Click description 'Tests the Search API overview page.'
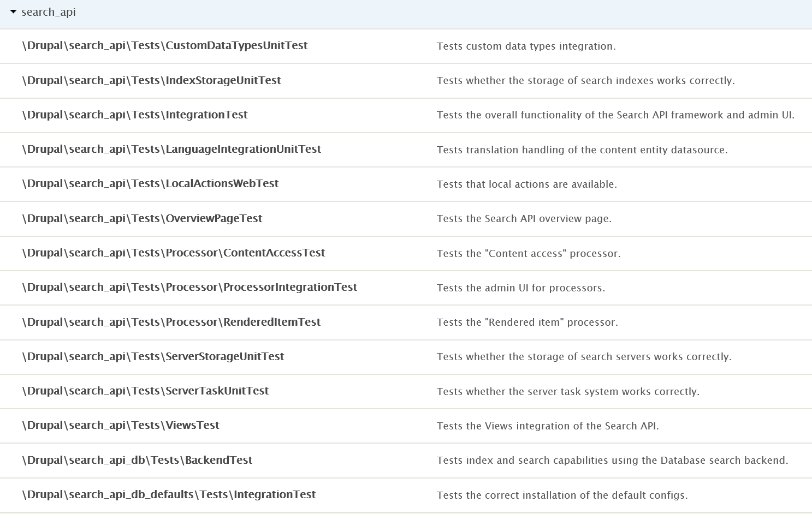Image resolution: width=812 pixels, height=514 pixels. click(524, 219)
